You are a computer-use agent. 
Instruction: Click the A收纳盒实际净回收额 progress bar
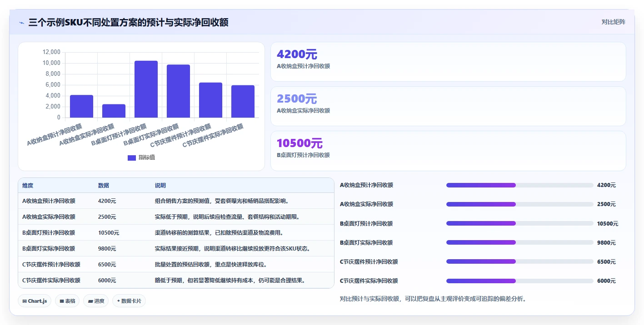tap(520, 204)
